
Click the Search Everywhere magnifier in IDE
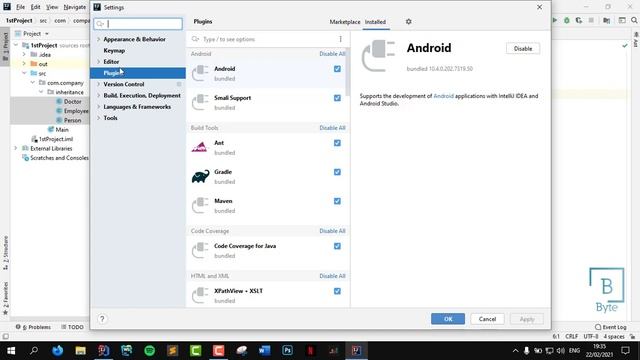coord(634,20)
